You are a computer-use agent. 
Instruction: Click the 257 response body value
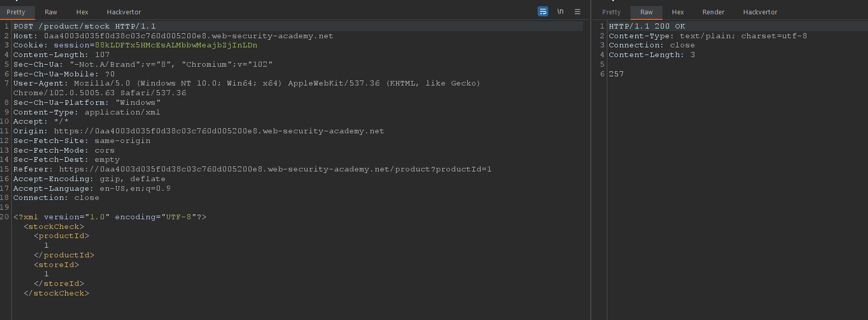[616, 74]
